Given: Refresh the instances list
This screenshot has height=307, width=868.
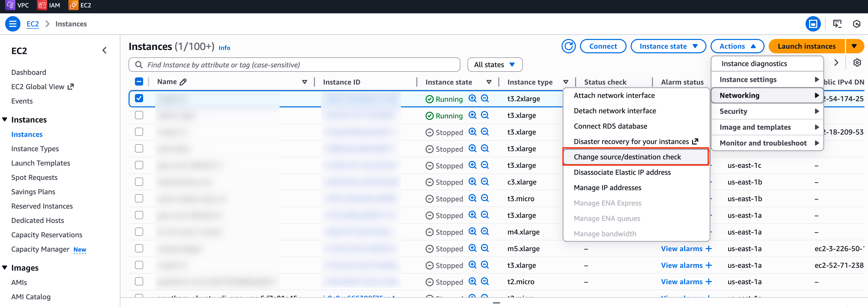Looking at the screenshot, I should [568, 46].
